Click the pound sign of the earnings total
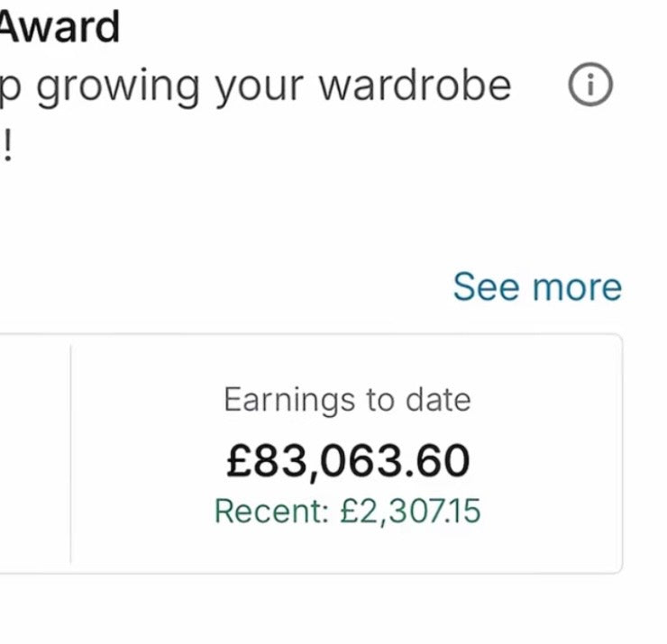Screen dimensions: 667x644 point(237,461)
